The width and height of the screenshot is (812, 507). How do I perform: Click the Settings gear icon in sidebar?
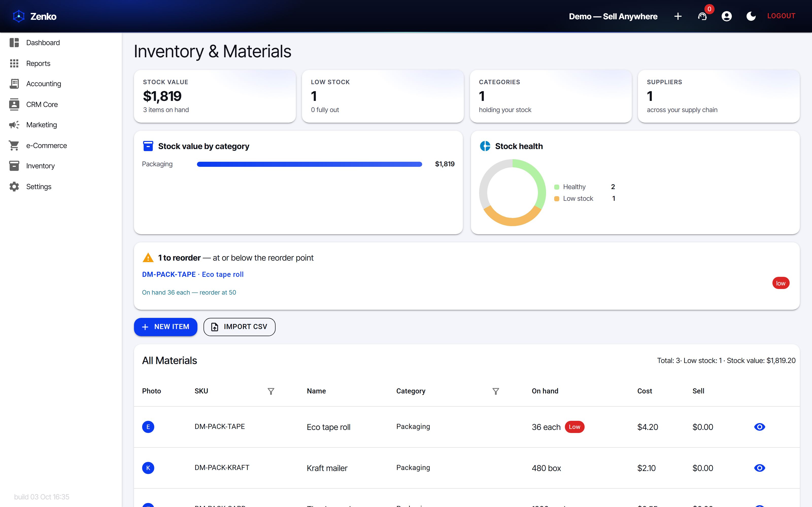pos(14,186)
